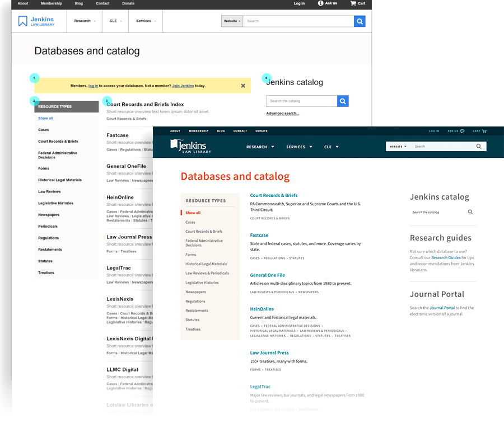Click Research Guides link in mockup sidebar

[446, 257]
